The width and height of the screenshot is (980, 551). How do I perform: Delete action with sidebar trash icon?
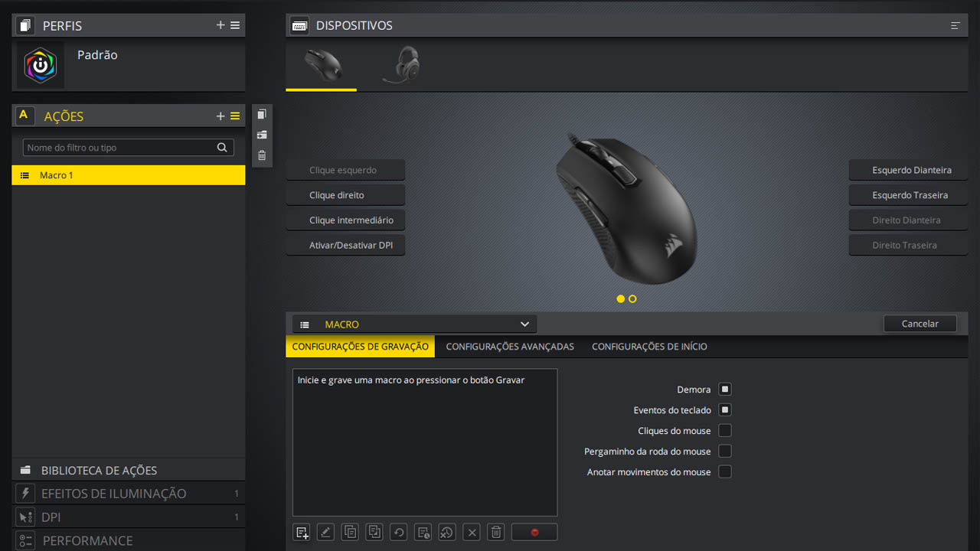click(262, 155)
